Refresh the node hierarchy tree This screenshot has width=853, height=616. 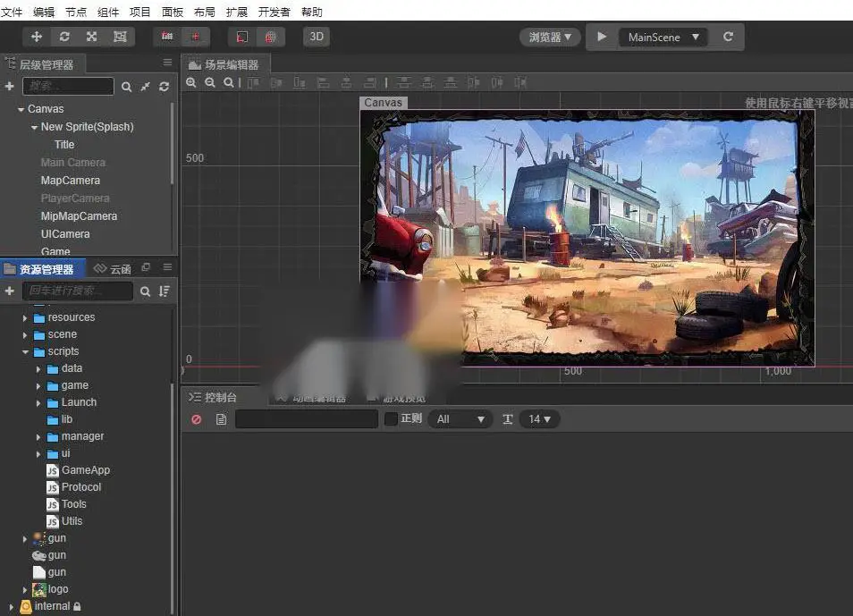tap(164, 87)
